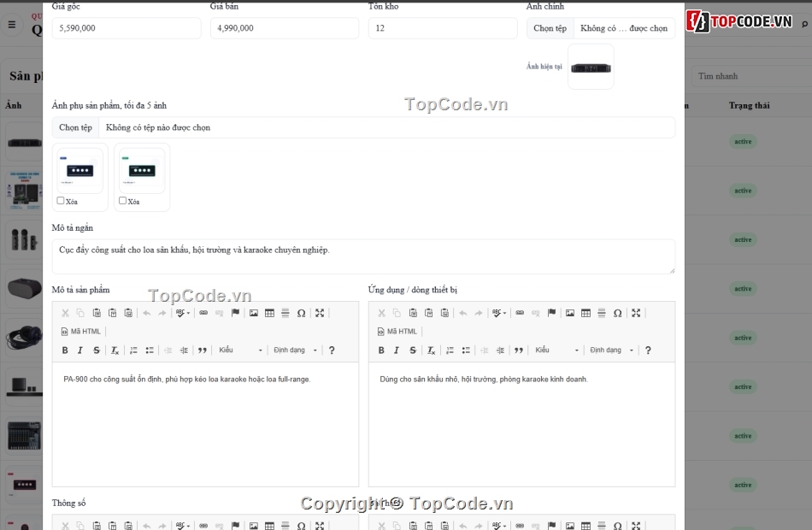Switch Mô tả sản phẩm to Mã HTML source

pyautogui.click(x=81, y=332)
